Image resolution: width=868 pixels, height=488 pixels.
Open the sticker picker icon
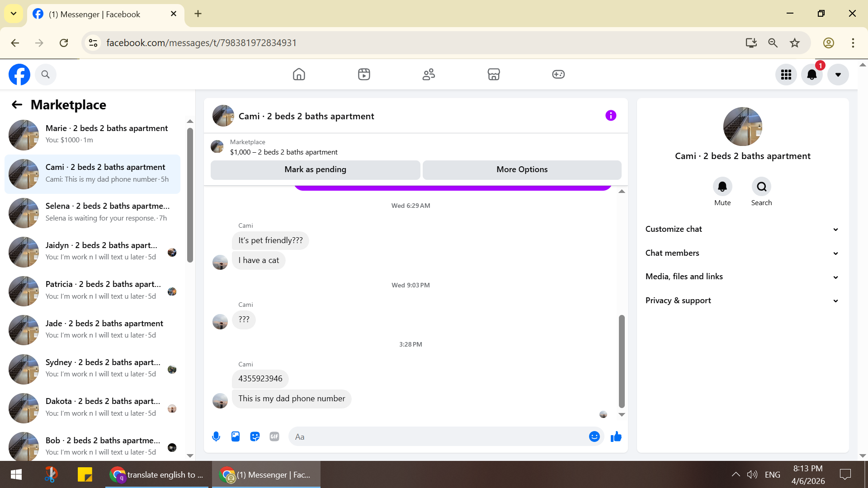point(255,436)
